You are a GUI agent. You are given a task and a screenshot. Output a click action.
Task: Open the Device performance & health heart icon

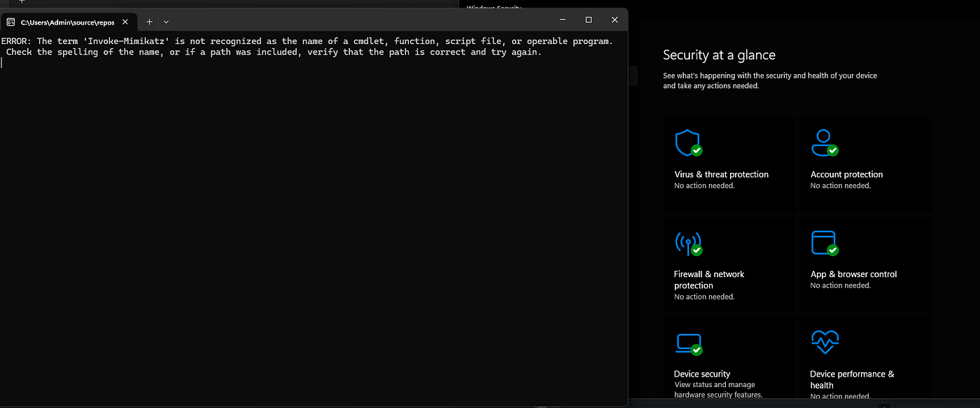824,343
